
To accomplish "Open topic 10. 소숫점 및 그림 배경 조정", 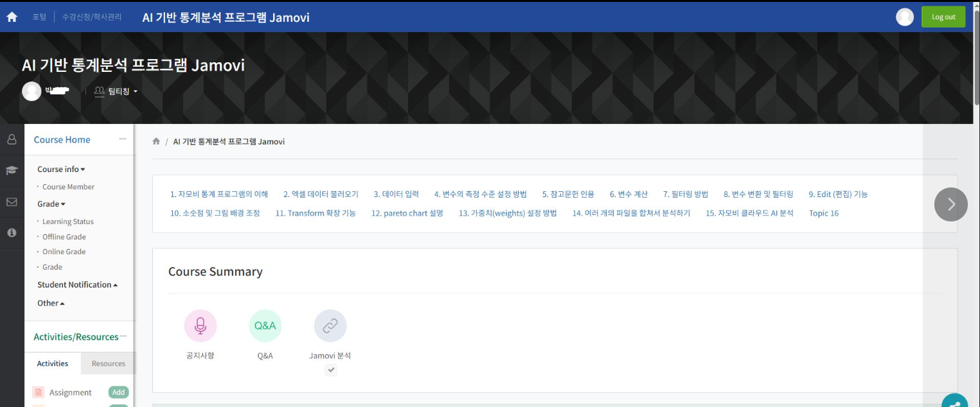I will click(x=215, y=213).
